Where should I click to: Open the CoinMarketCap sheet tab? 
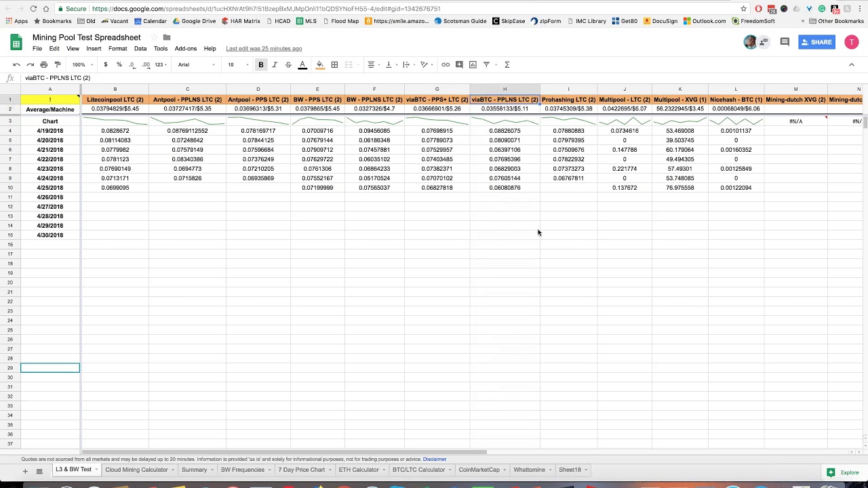(479, 470)
